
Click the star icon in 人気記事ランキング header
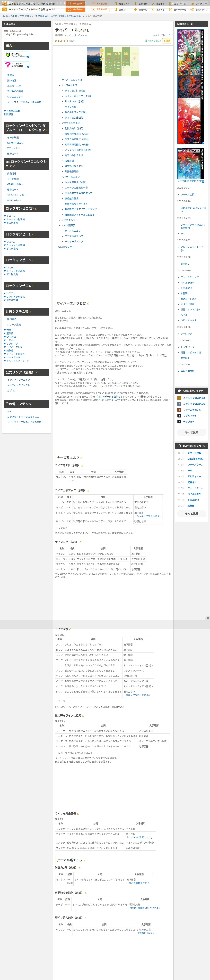point(179,391)
